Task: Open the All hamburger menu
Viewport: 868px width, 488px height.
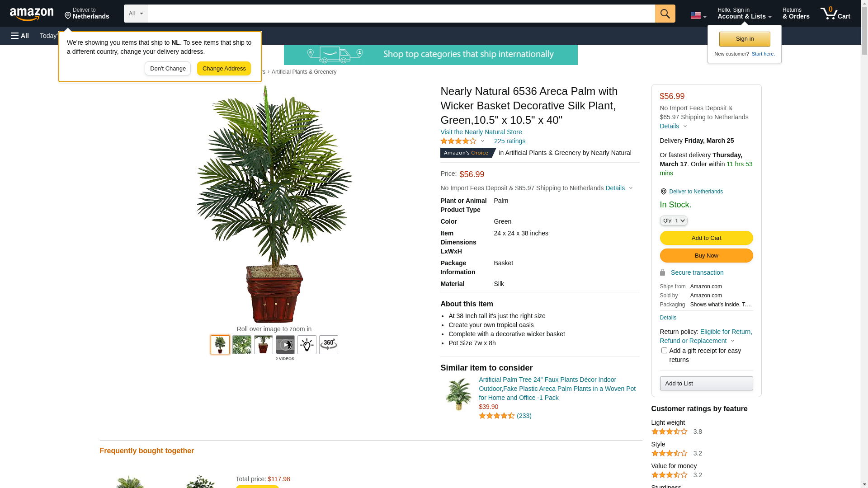Action: click(x=20, y=36)
